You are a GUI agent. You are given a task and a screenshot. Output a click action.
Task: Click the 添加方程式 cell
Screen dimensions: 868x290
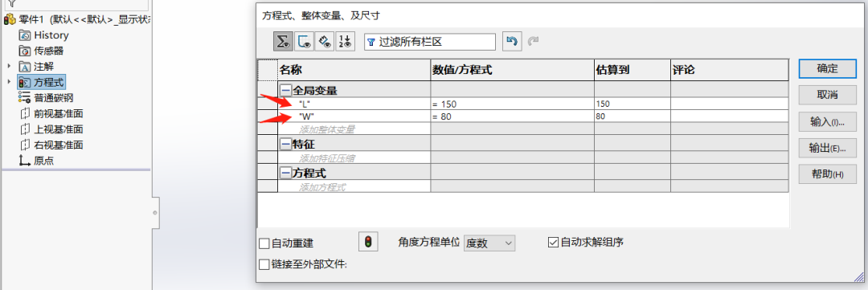tap(354, 187)
